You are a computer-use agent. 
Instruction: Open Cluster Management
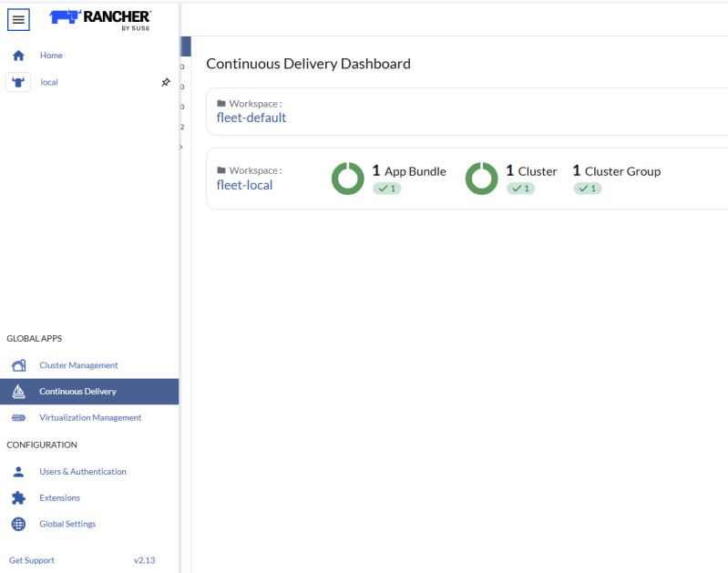(78, 365)
